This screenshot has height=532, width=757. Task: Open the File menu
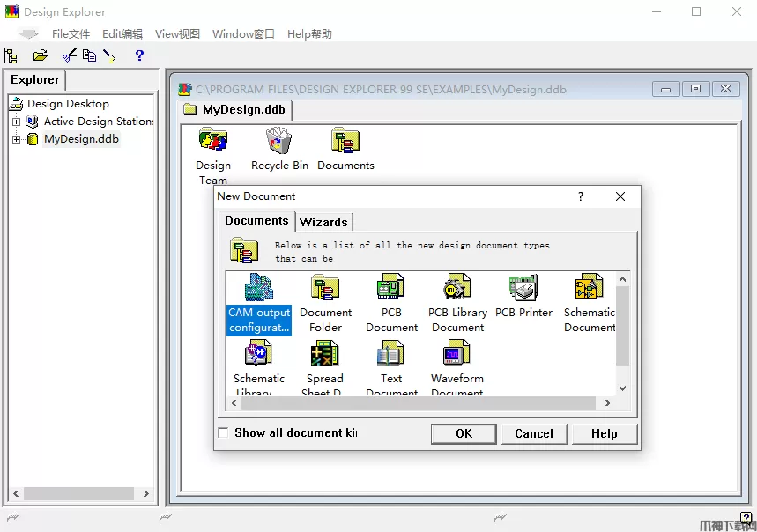tap(71, 34)
